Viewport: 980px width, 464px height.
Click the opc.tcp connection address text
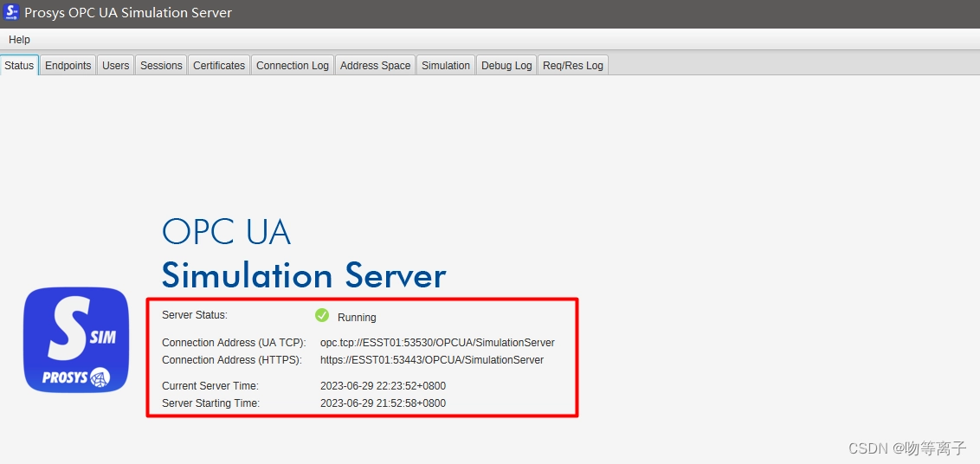(x=437, y=343)
